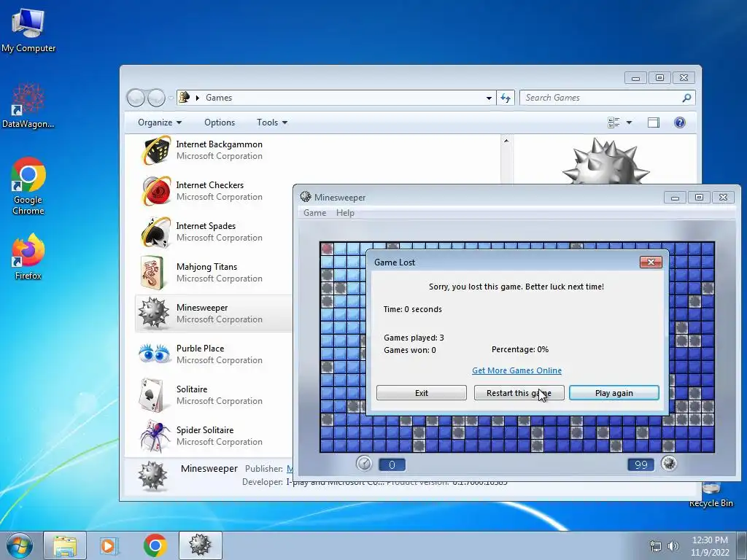Screen dimensions: 747x560
Task: Click the Forward navigation button
Action: point(156,98)
